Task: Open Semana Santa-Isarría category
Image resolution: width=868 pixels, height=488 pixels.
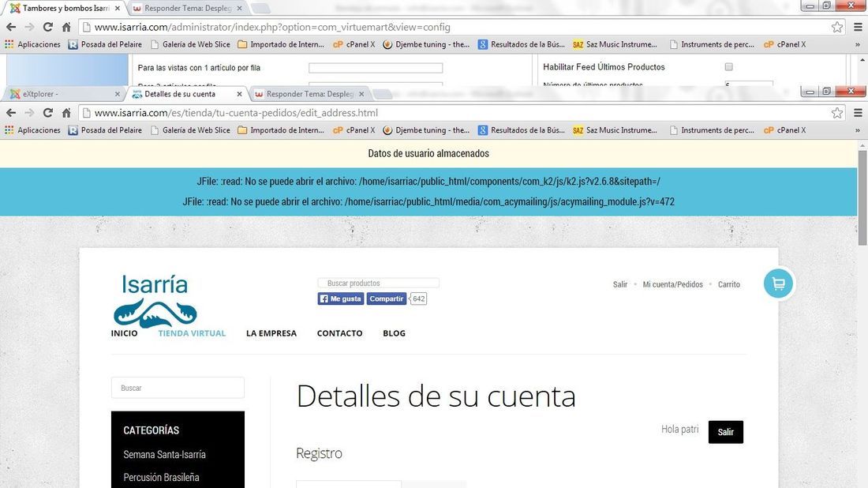Action: 164,455
